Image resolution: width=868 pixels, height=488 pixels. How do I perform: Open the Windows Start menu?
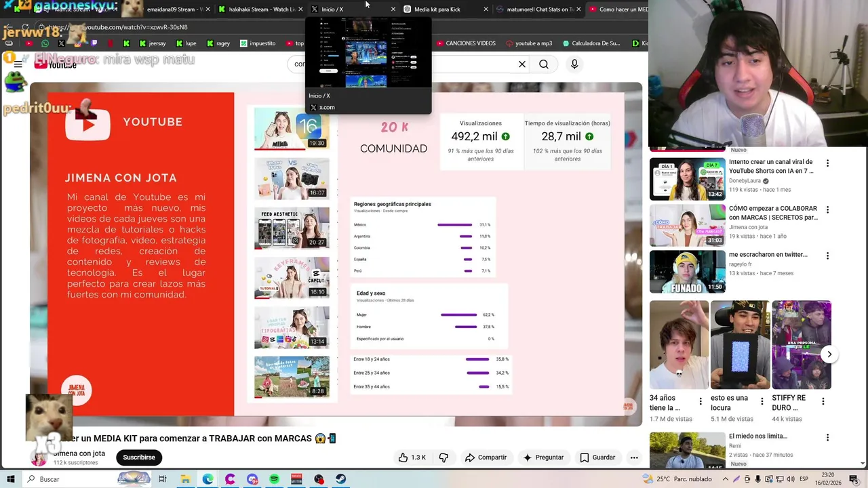pos(10,479)
